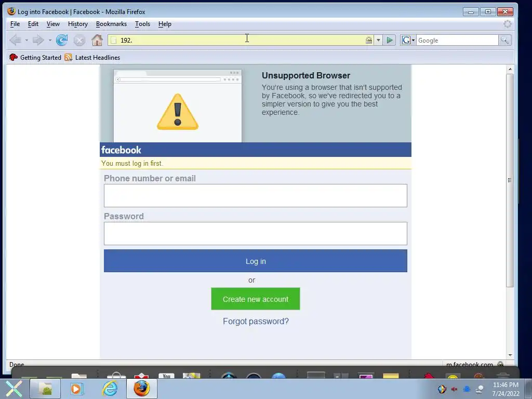Click the muted volume tray icon
This screenshot has height=399, width=532.
(x=454, y=389)
